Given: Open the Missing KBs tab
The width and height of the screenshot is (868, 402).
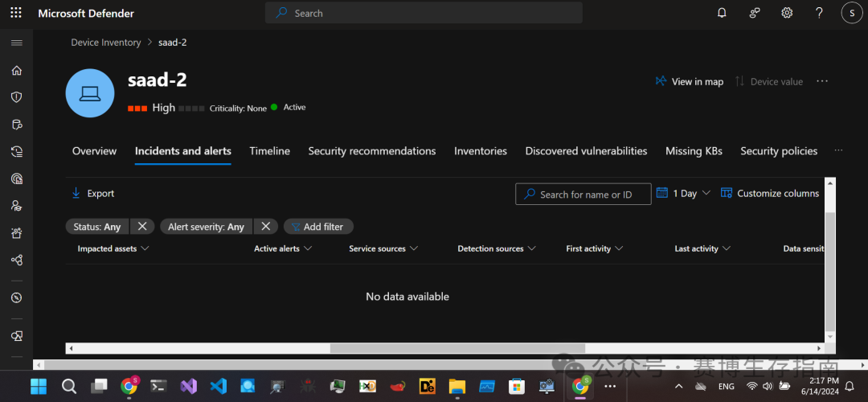Looking at the screenshot, I should click(694, 151).
